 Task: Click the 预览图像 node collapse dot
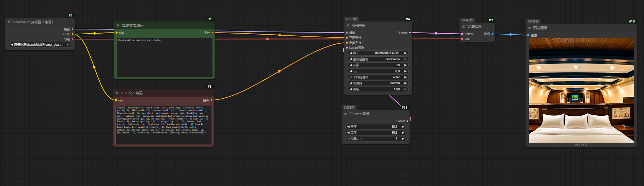pyautogui.click(x=529, y=28)
